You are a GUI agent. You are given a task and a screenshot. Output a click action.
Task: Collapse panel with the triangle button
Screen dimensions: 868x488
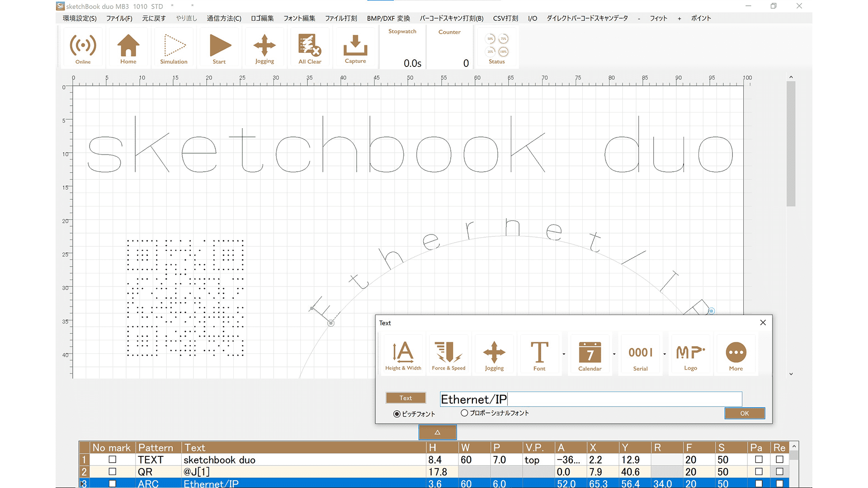click(438, 432)
